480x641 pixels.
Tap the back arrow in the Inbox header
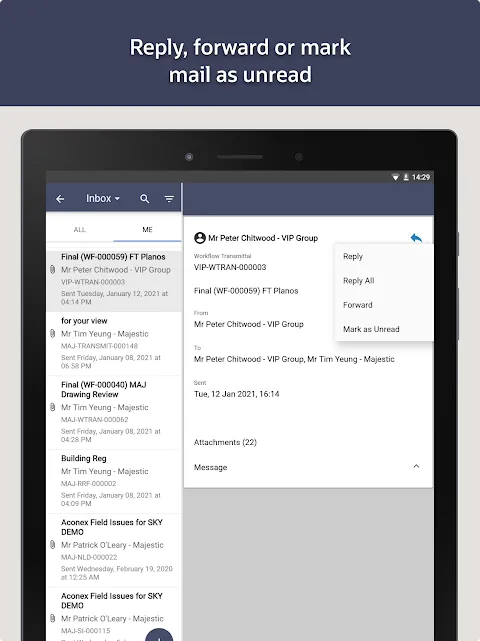coord(60,199)
